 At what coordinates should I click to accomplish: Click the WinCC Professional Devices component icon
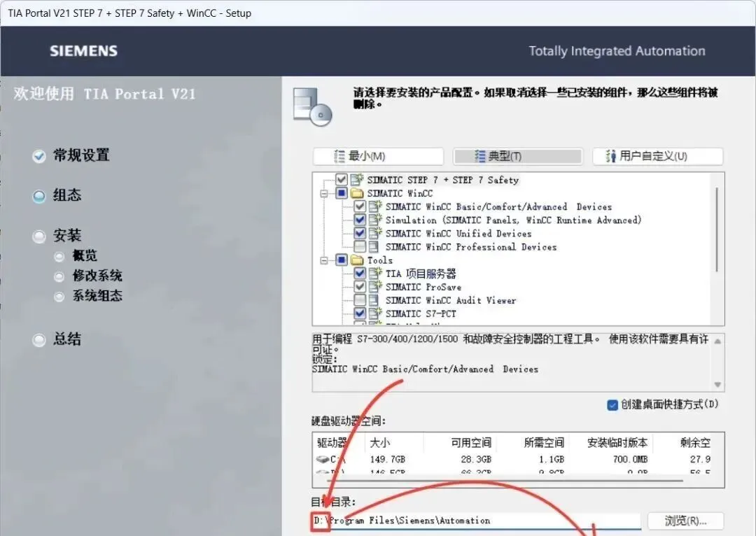click(x=374, y=247)
